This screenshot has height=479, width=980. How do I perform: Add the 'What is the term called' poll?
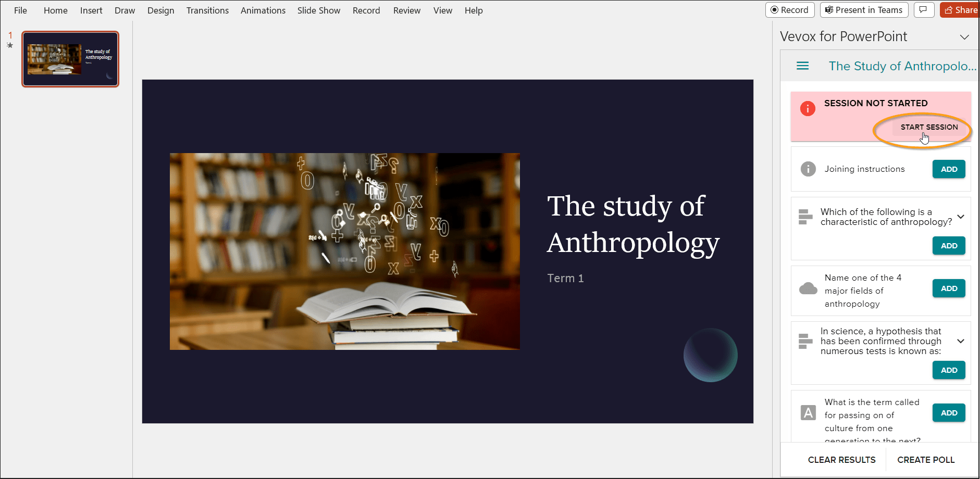coord(949,413)
